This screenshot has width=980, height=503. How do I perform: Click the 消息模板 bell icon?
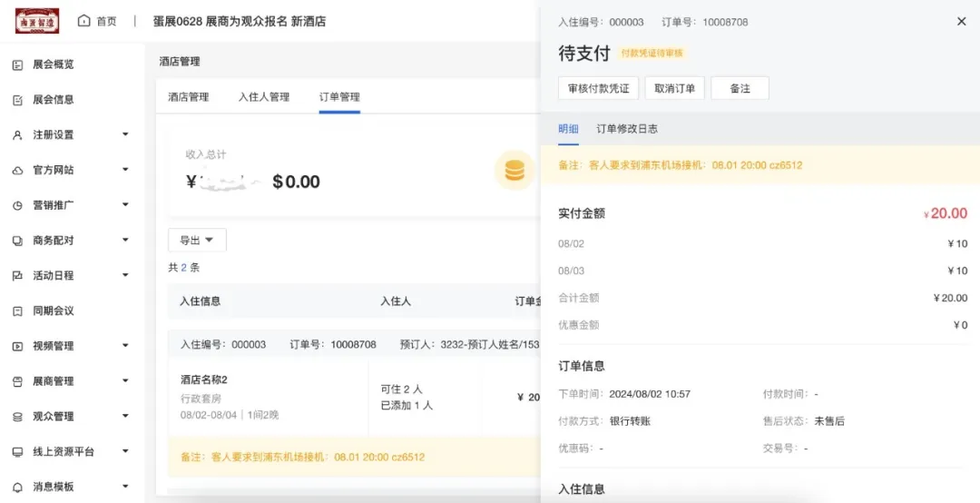point(17,487)
